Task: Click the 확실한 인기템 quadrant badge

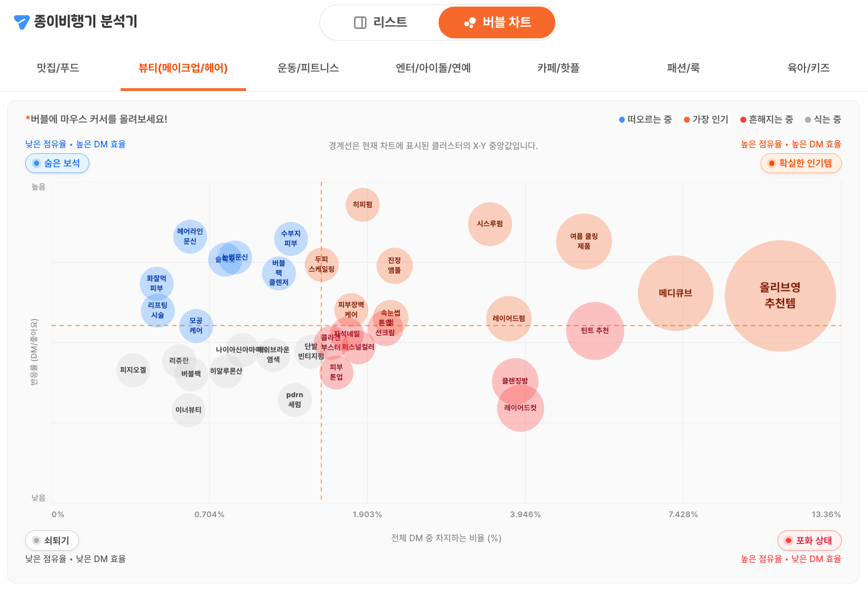Action: (x=801, y=163)
